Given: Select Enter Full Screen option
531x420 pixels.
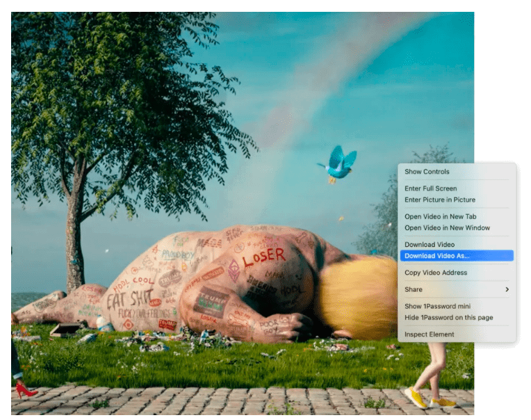Looking at the screenshot, I should [430, 188].
